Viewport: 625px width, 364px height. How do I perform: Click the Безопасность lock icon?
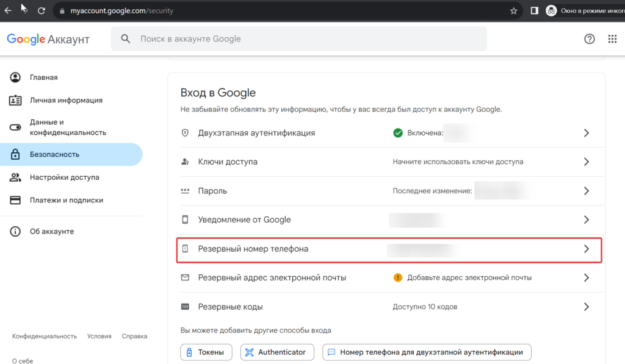coord(15,154)
